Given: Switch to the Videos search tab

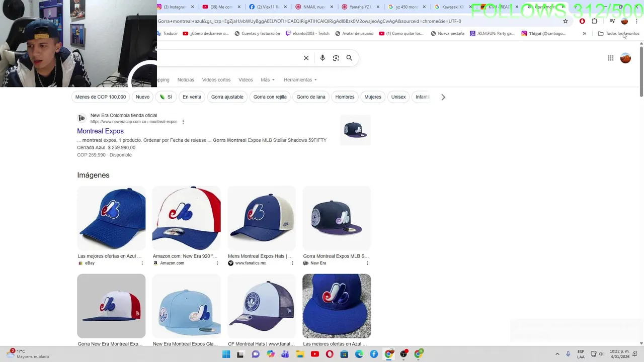Looking at the screenshot, I should pos(246,80).
